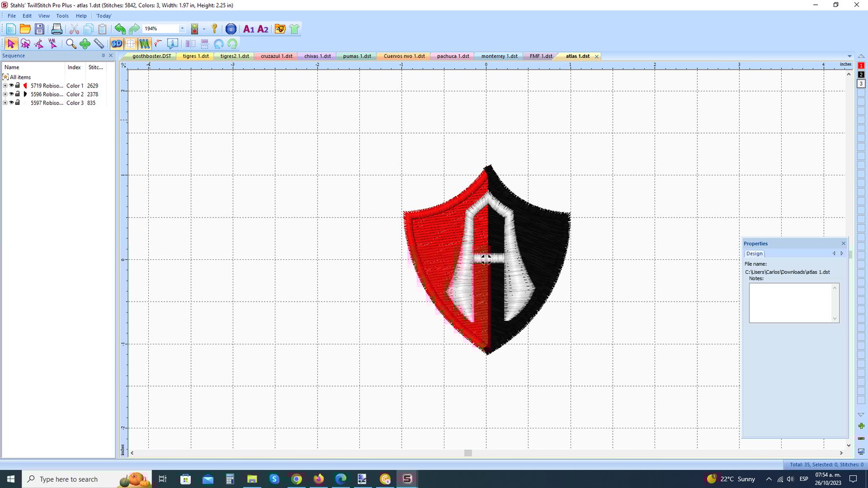Viewport: 868px width, 488px height.
Task: Open the design info speech bubble icon
Action: [172, 43]
